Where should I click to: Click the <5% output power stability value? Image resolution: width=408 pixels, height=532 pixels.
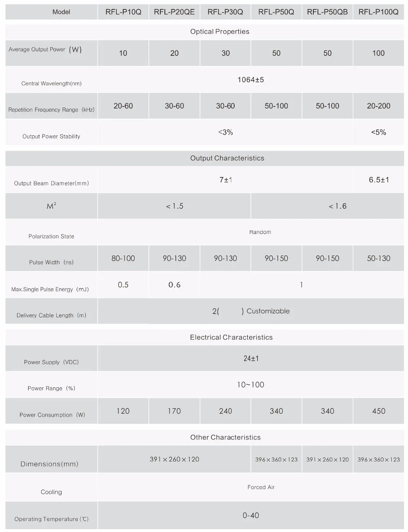coord(379,132)
